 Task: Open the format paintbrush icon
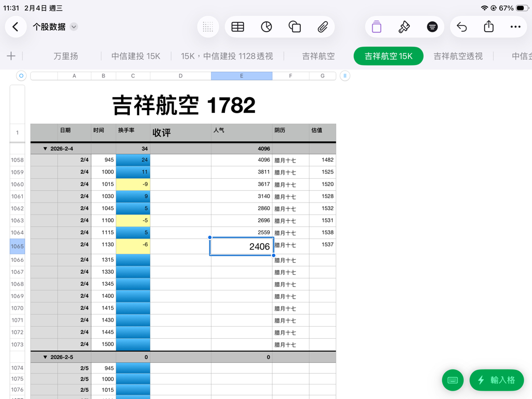[404, 27]
